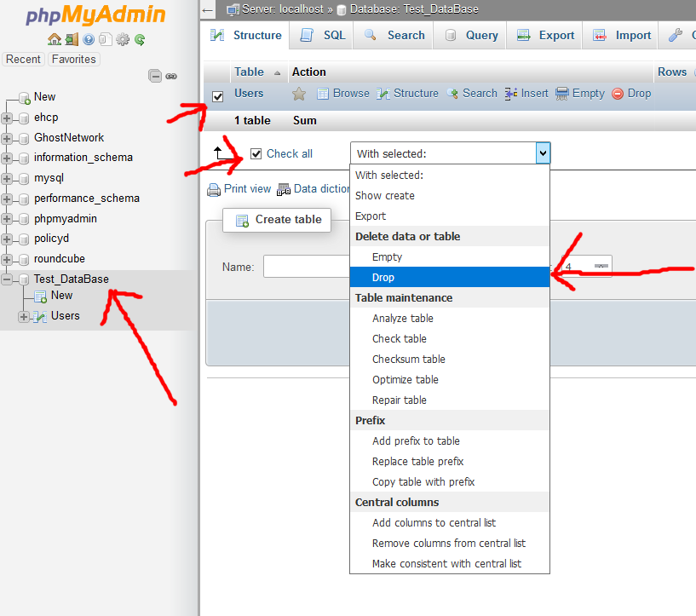Click the Print view link

pos(247,189)
